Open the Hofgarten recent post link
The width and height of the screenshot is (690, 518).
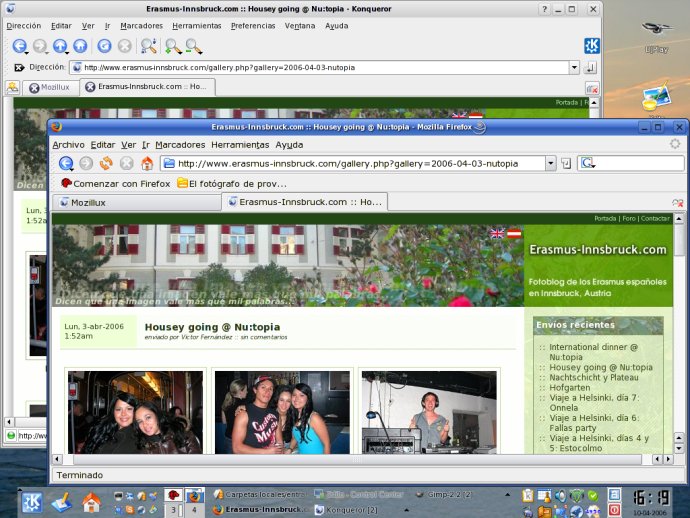coord(569,388)
